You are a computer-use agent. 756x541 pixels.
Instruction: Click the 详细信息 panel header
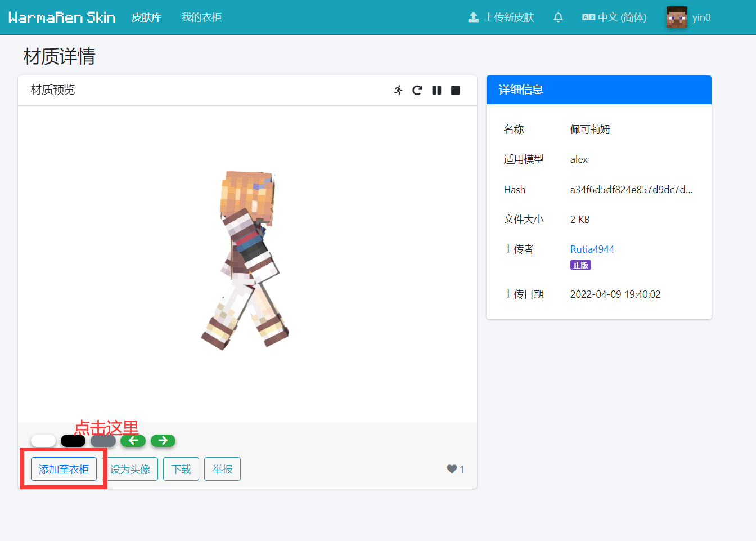pyautogui.click(x=599, y=90)
